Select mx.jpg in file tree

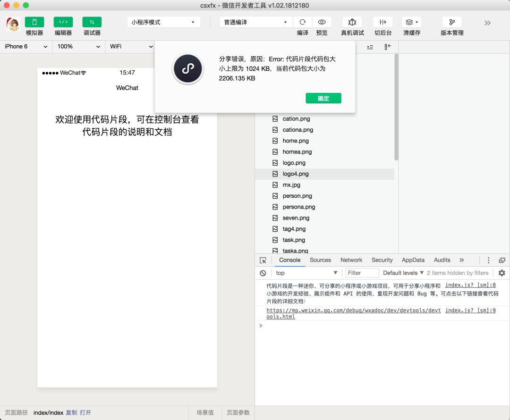(291, 185)
